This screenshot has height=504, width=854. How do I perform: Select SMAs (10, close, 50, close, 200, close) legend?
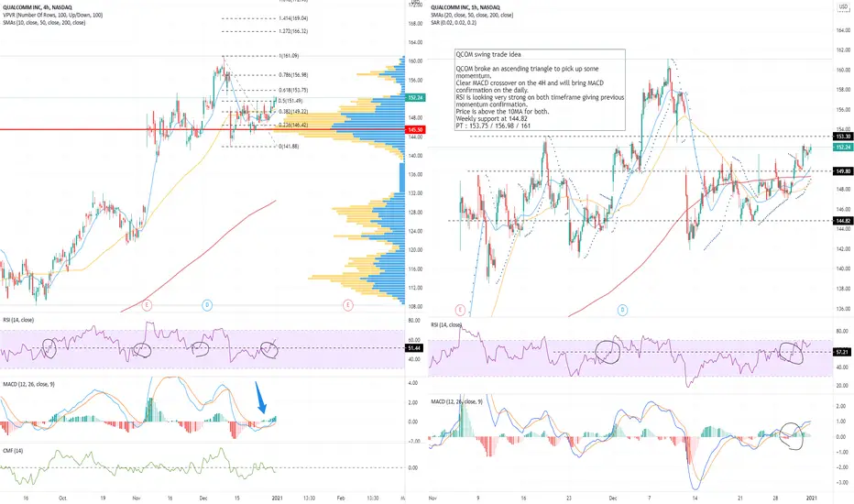[44, 23]
